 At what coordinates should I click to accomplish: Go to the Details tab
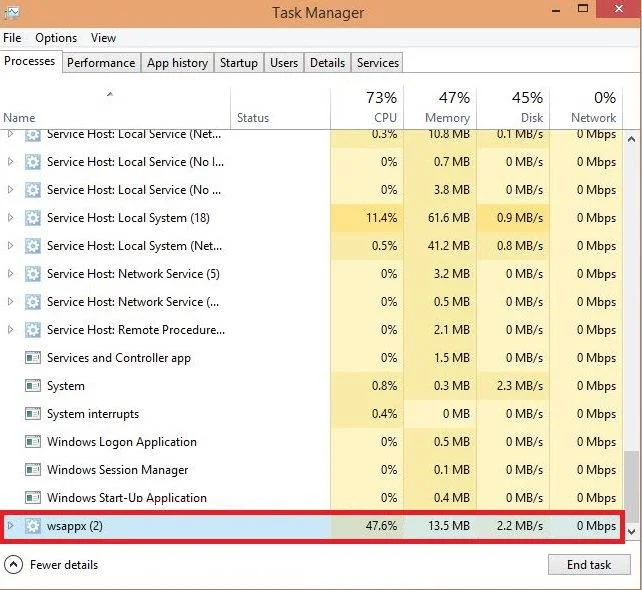pos(327,63)
